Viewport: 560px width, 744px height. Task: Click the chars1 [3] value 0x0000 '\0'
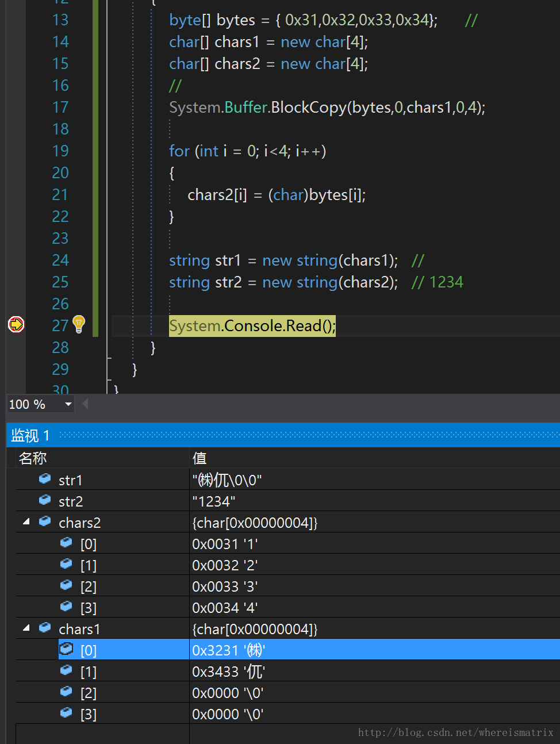coord(228,714)
